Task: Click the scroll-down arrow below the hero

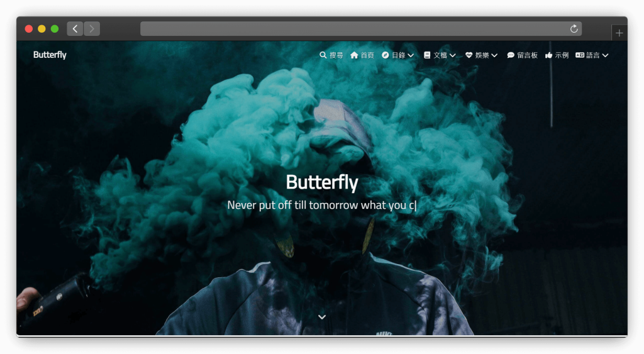Action: 322,317
